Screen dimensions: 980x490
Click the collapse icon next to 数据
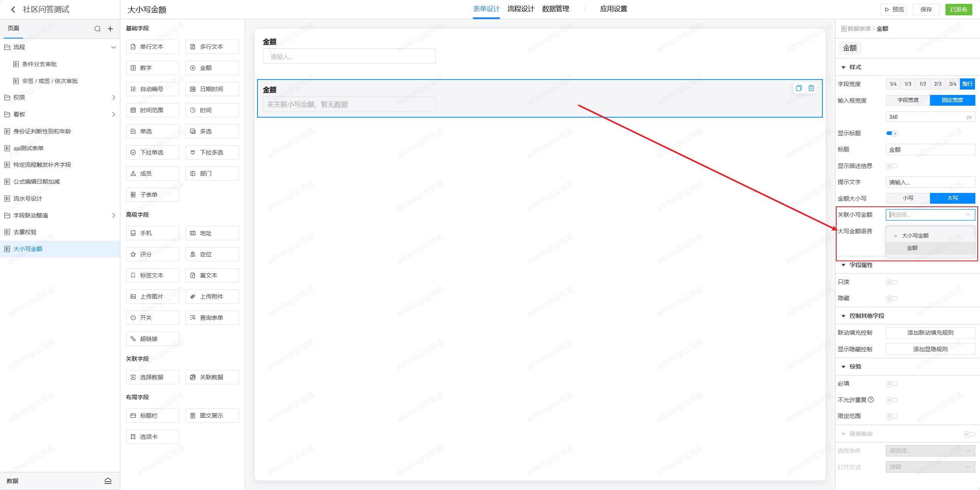pyautogui.click(x=108, y=481)
